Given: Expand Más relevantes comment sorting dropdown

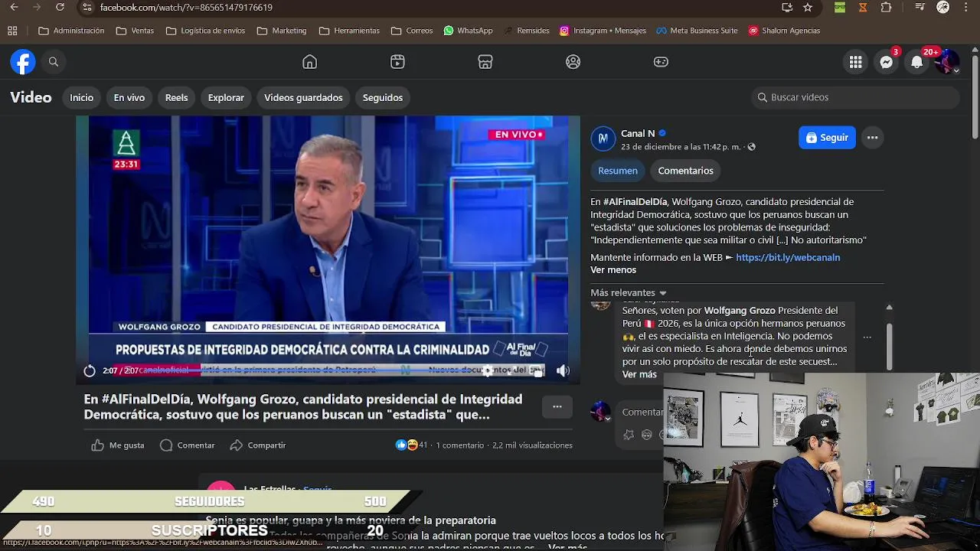Looking at the screenshot, I should [x=629, y=293].
